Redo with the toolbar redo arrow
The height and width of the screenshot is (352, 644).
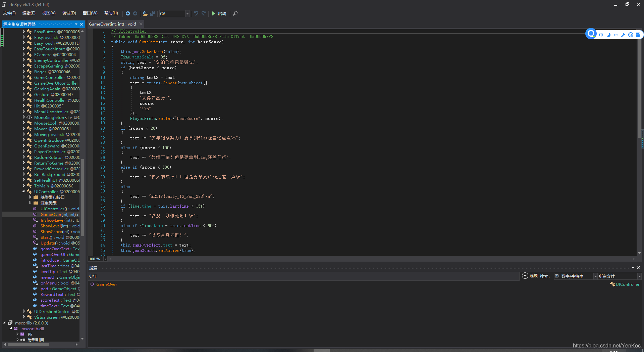pos(204,13)
